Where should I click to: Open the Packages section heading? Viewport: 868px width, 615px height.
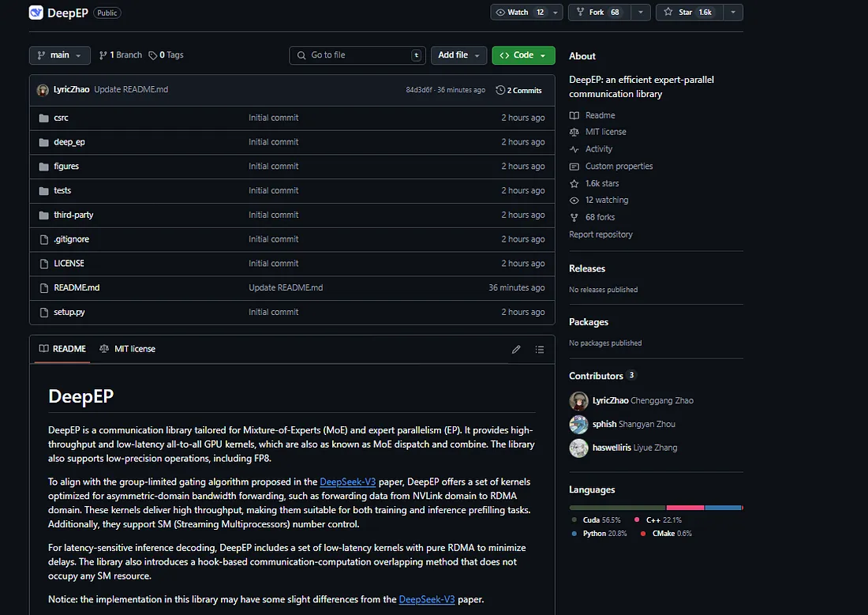[x=589, y=322]
